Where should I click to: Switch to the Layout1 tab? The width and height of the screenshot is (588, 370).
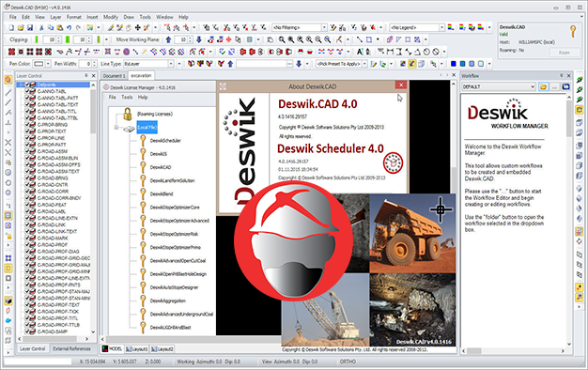[x=137, y=349]
